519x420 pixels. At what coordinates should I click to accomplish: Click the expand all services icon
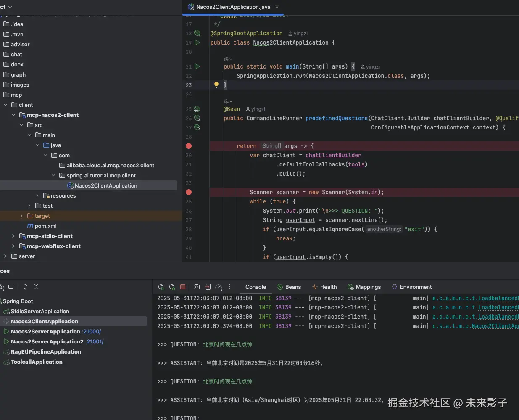coord(25,287)
